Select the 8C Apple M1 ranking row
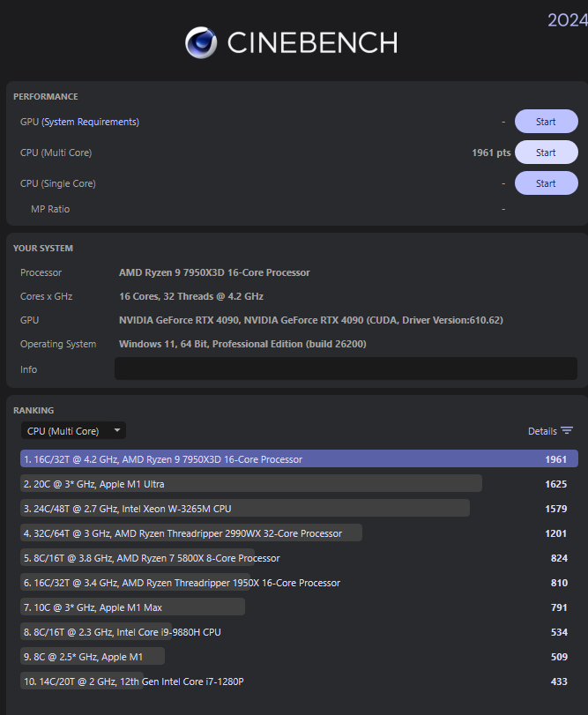The height and width of the screenshot is (715, 588). click(x=299, y=656)
